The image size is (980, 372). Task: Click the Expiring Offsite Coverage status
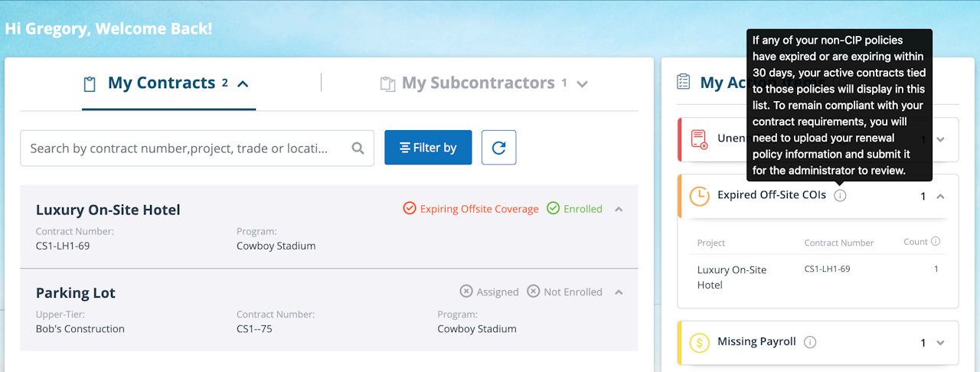click(471, 209)
